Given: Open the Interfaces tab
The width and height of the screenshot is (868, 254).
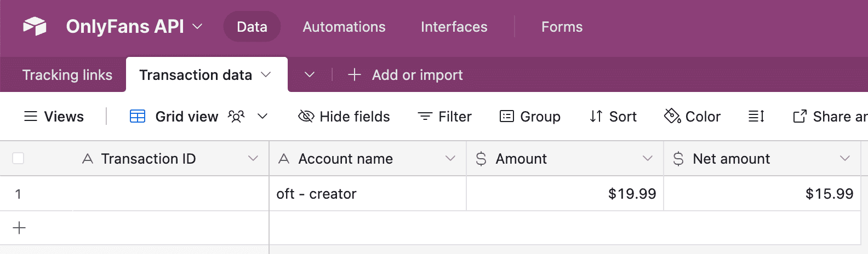Looking at the screenshot, I should [x=454, y=27].
